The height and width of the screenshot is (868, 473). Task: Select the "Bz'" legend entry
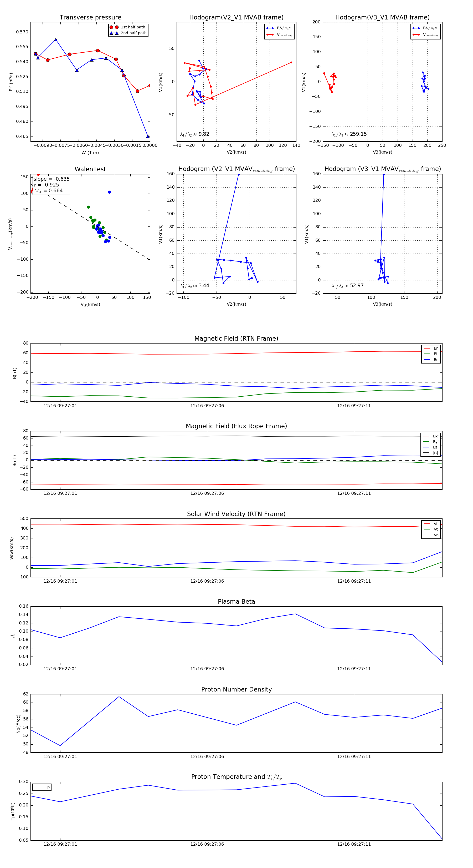point(431,447)
